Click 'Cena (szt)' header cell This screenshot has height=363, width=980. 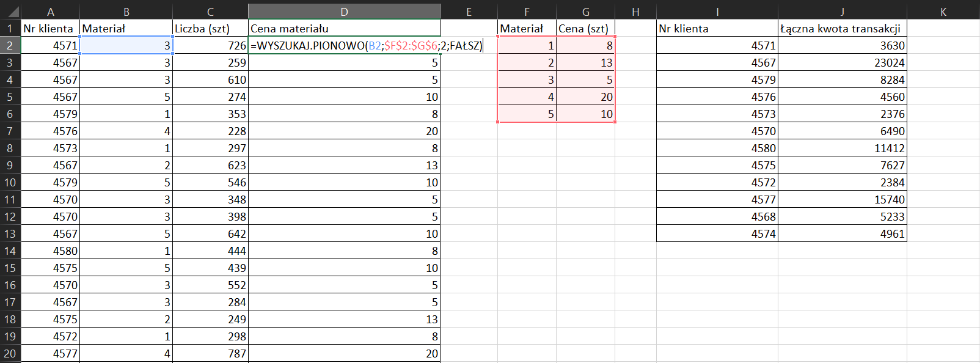[x=585, y=28]
